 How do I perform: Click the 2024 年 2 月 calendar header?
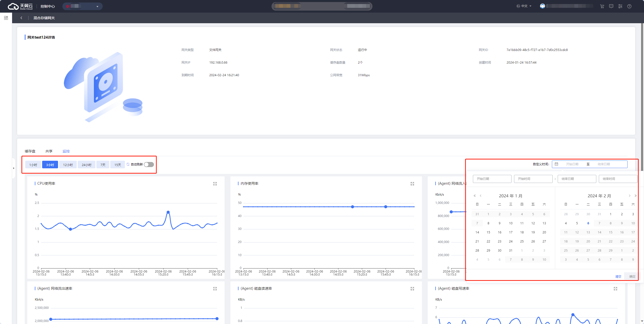coord(599,196)
